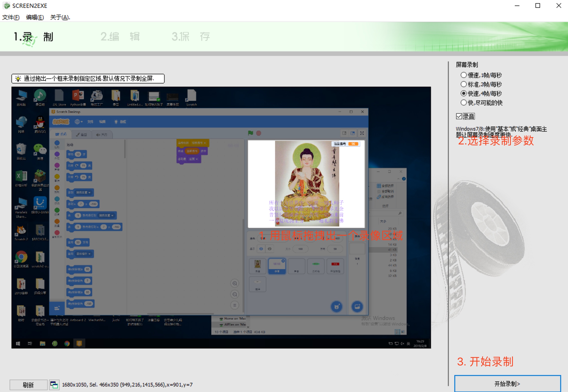The height and width of the screenshot is (392, 568).
Task: Click the window-select icon beside 刷新
Action: (x=54, y=385)
